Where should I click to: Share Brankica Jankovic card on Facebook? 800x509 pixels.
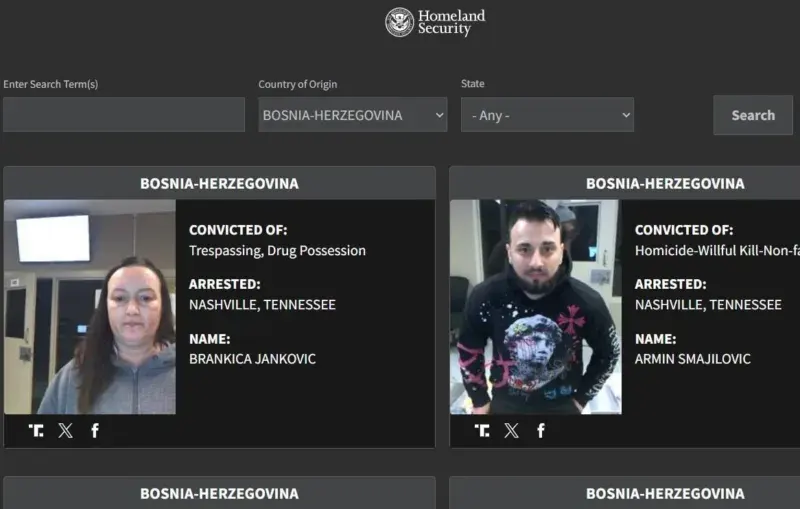coord(95,430)
